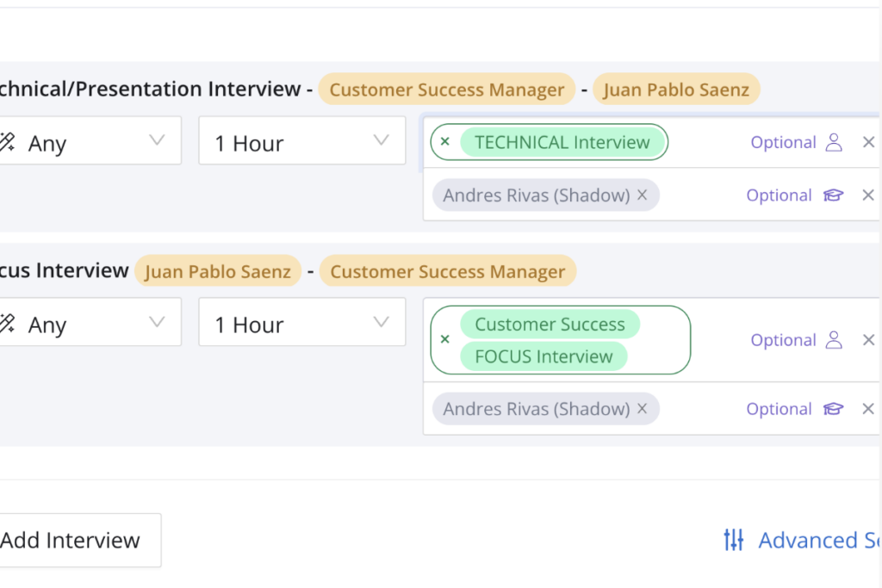
Task: Click Customer Success Manager tag in Focus Interview heading
Action: click(x=448, y=271)
